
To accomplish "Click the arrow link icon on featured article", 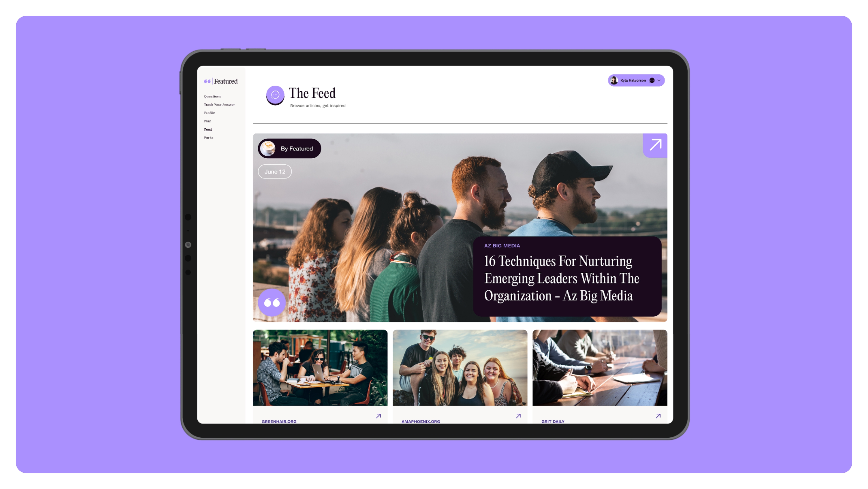I will click(x=655, y=145).
